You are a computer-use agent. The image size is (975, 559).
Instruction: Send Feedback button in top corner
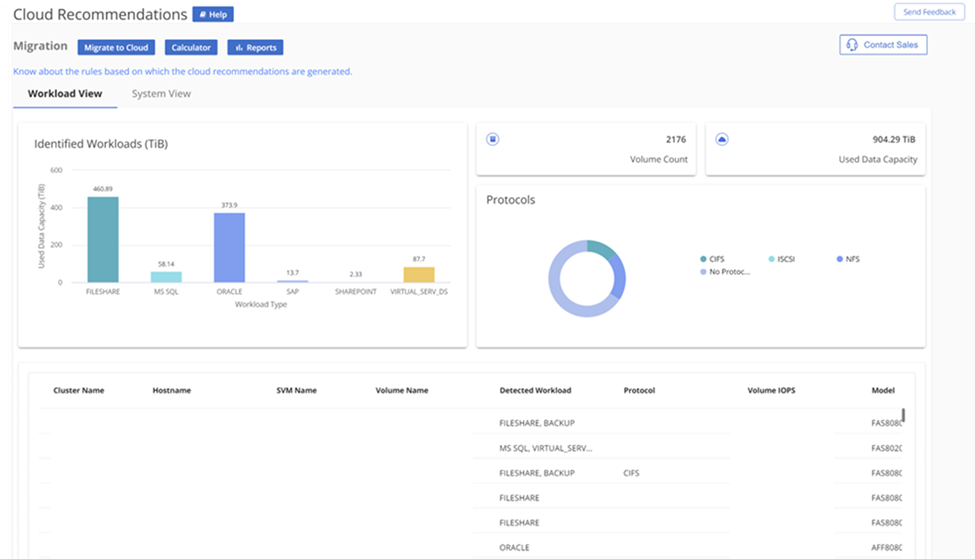click(929, 12)
